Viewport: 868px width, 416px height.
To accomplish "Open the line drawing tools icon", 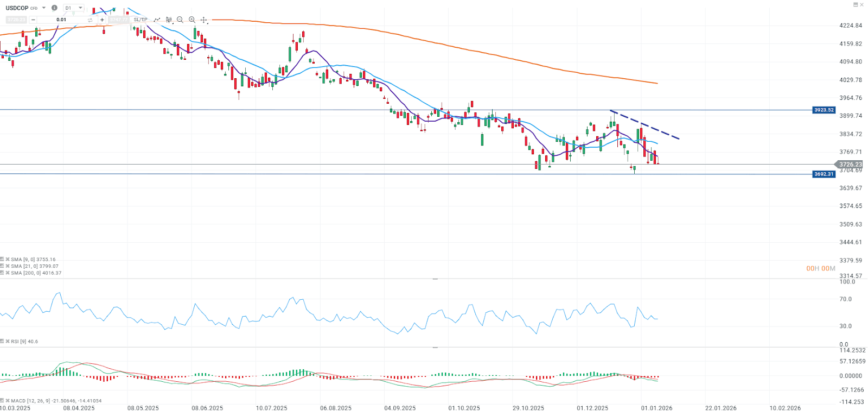I will click(157, 20).
